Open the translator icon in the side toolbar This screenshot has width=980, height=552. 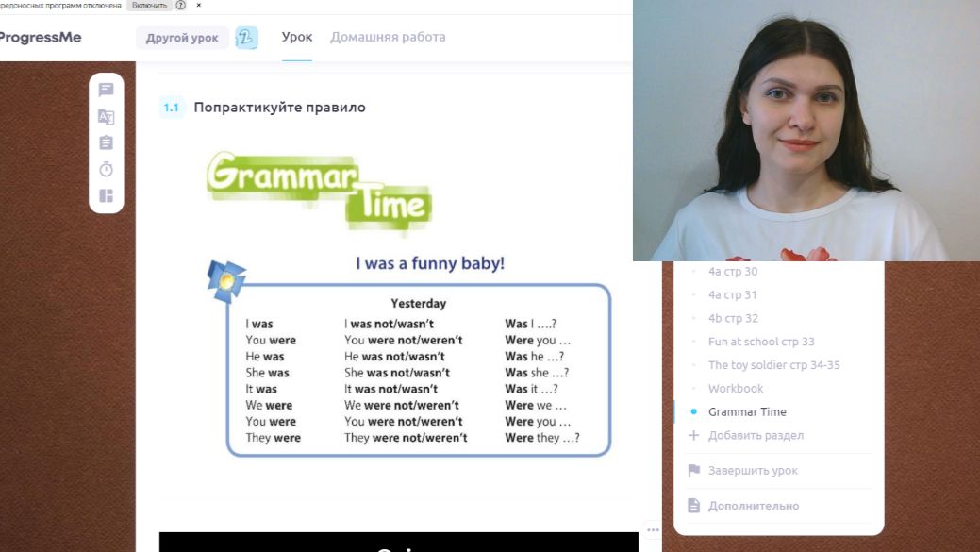[107, 116]
